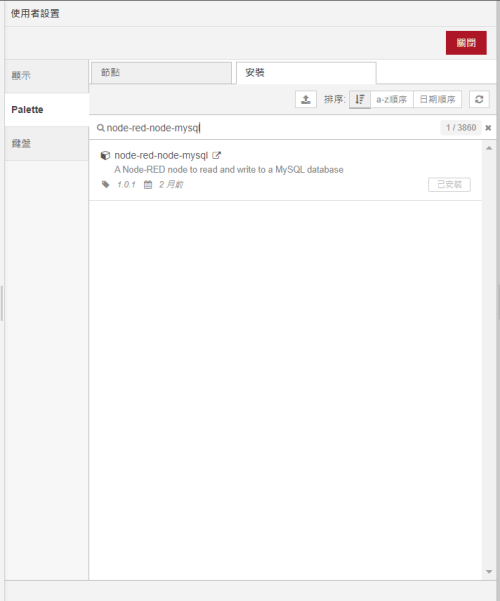Switch to the 安裝 tab

[306, 72]
